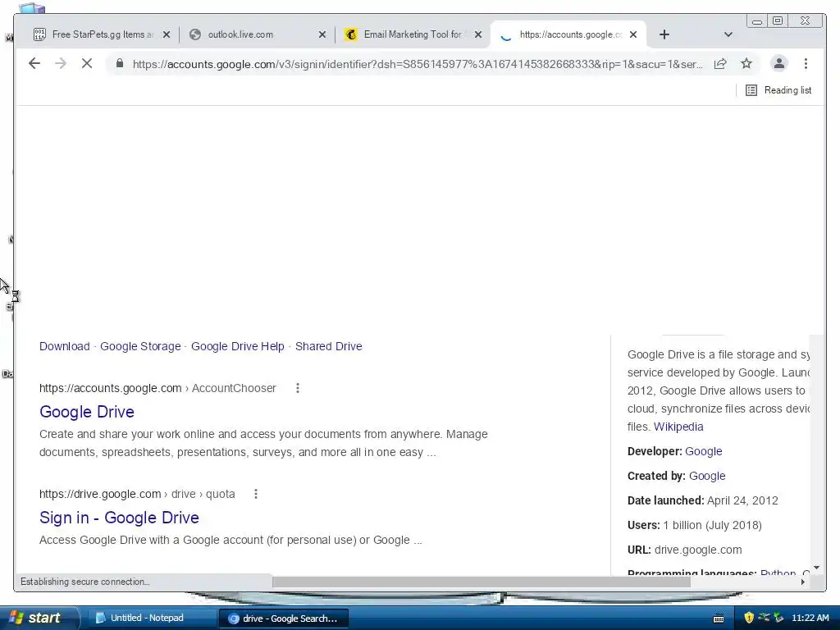
Task: Open options for drive.google.com result
Action: tap(256, 494)
